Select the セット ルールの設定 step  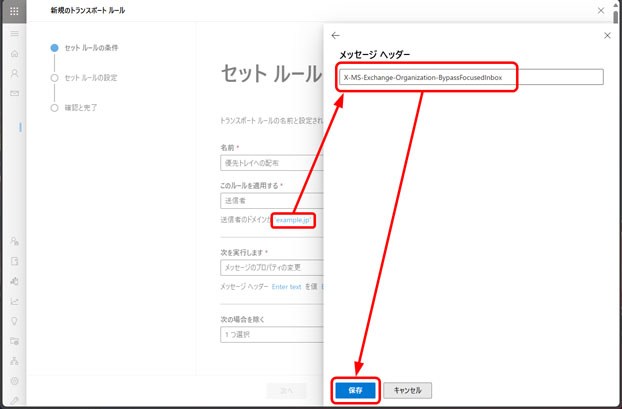(x=84, y=78)
